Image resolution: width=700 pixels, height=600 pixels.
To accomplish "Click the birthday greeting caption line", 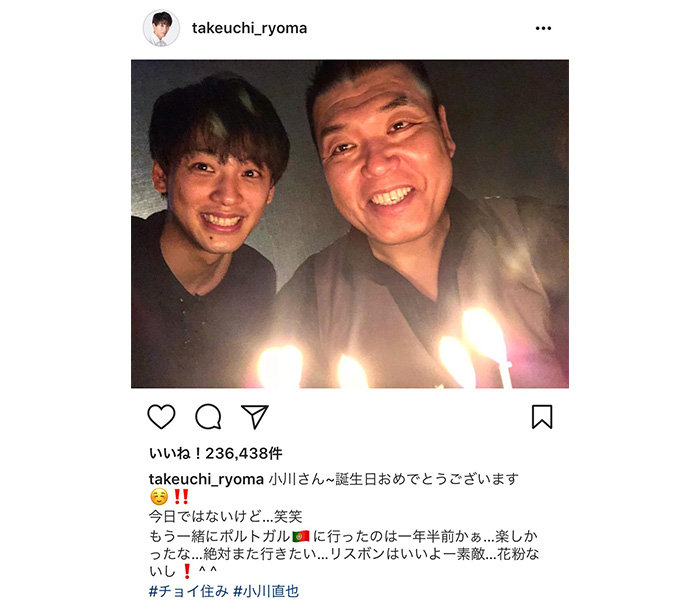I will click(393, 479).
